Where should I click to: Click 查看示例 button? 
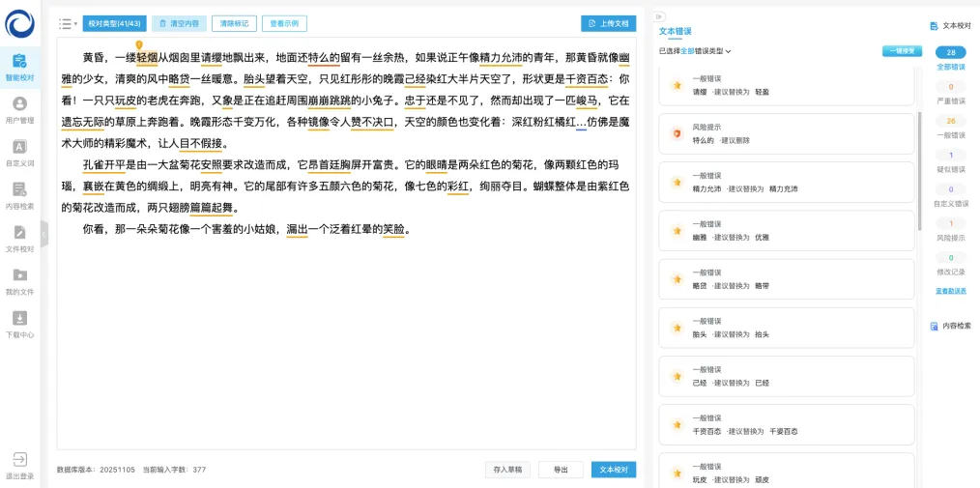284,24
